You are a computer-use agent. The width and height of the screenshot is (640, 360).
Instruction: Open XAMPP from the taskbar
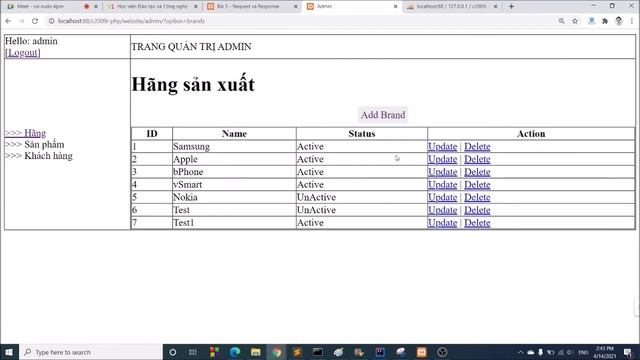point(422,352)
